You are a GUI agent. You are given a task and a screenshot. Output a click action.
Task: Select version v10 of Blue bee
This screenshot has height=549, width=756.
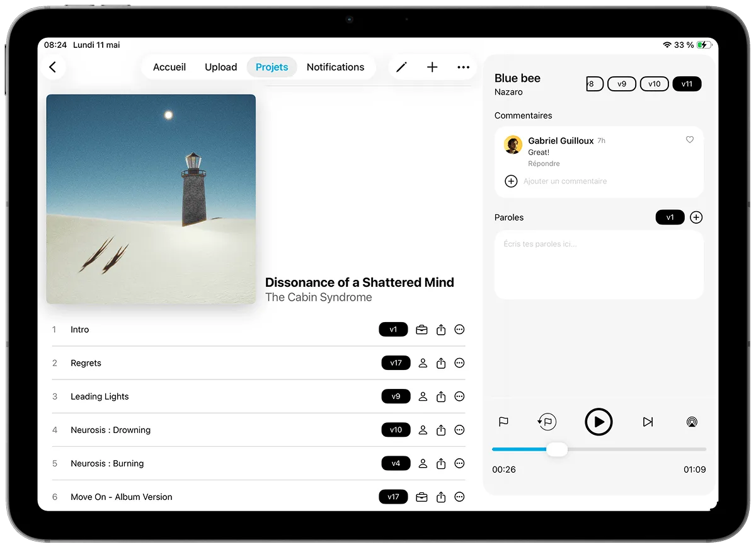click(x=655, y=84)
